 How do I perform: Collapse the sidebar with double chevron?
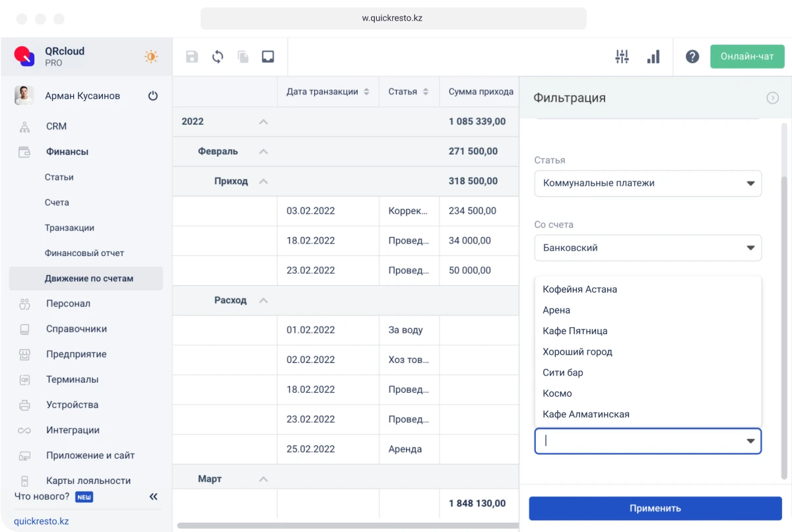coord(153,496)
